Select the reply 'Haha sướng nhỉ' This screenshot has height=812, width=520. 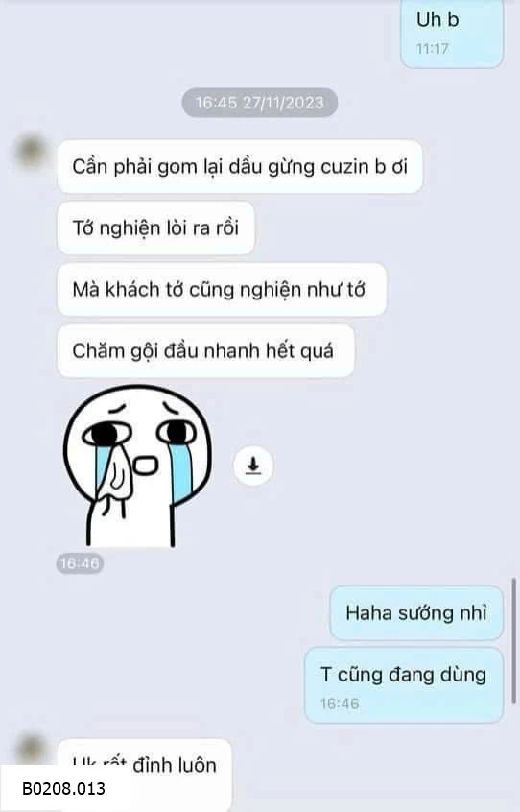tap(416, 612)
